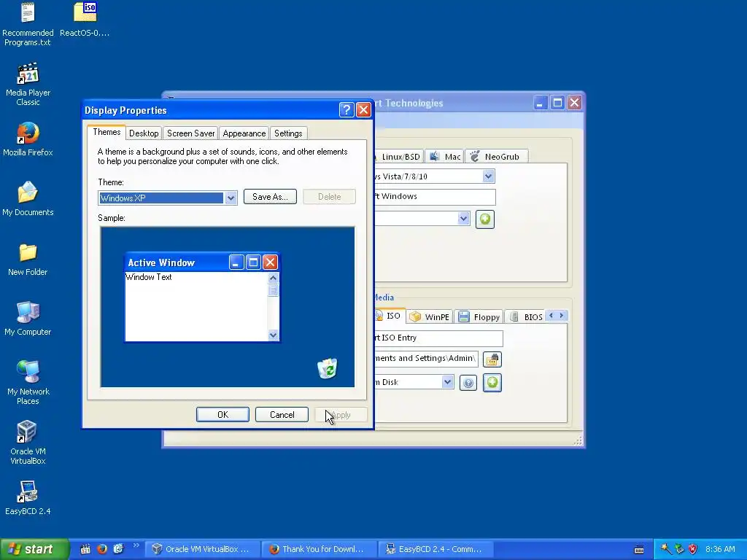
Task: Open Recommended Programs.txt desktop file
Action: tap(28, 24)
